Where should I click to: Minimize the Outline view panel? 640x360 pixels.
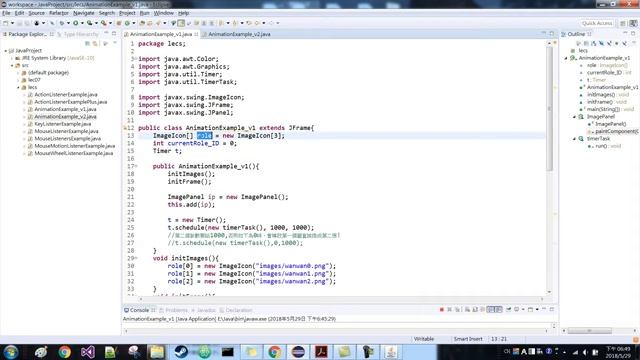625,34
